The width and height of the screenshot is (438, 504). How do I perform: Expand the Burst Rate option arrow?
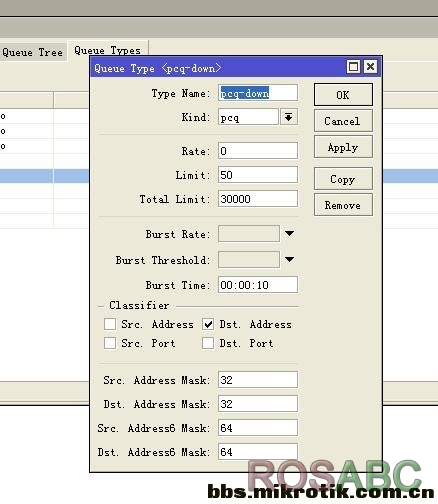[x=289, y=234]
